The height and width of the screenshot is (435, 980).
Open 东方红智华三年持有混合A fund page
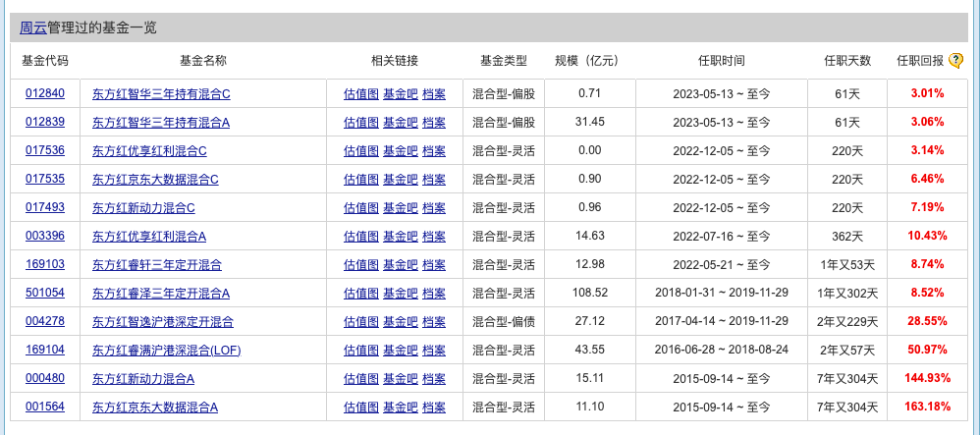161,123
